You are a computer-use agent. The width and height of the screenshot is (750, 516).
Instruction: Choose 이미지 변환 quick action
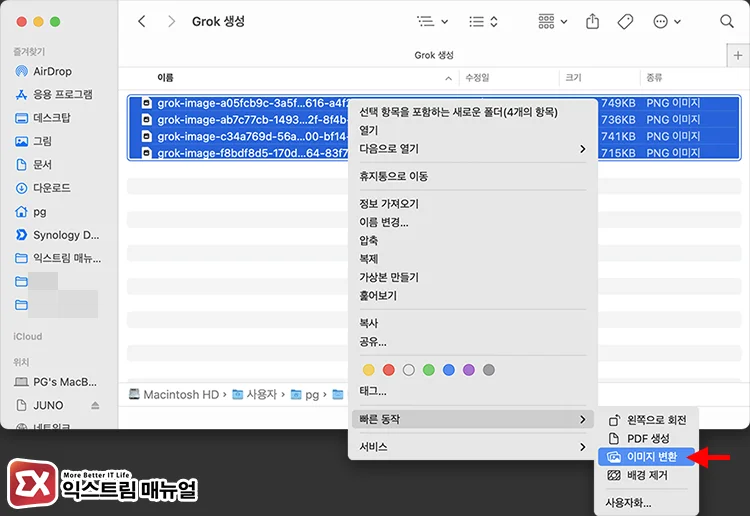tap(647, 457)
